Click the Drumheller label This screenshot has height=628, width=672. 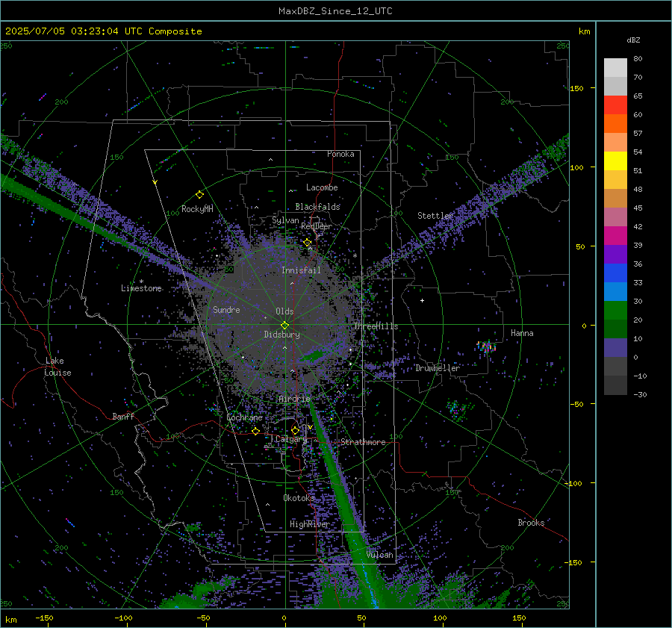coord(438,368)
